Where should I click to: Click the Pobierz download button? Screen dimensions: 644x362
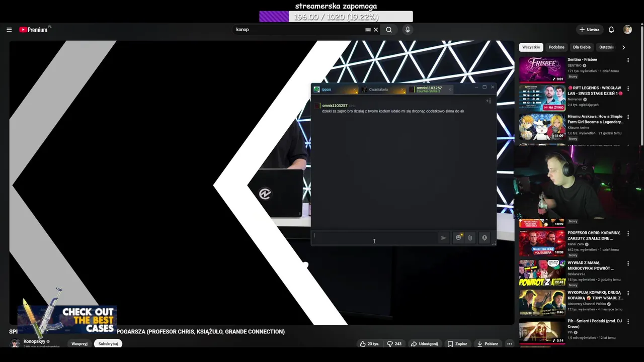(x=488, y=344)
